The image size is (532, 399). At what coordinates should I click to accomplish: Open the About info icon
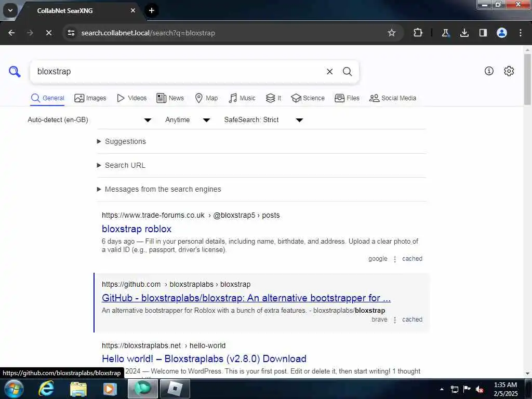[x=489, y=71]
